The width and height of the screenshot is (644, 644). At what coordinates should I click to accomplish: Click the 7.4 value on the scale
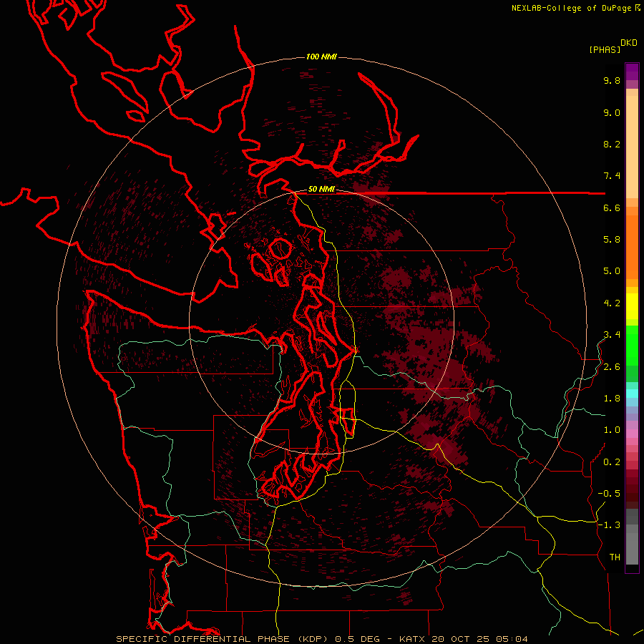coord(612,176)
